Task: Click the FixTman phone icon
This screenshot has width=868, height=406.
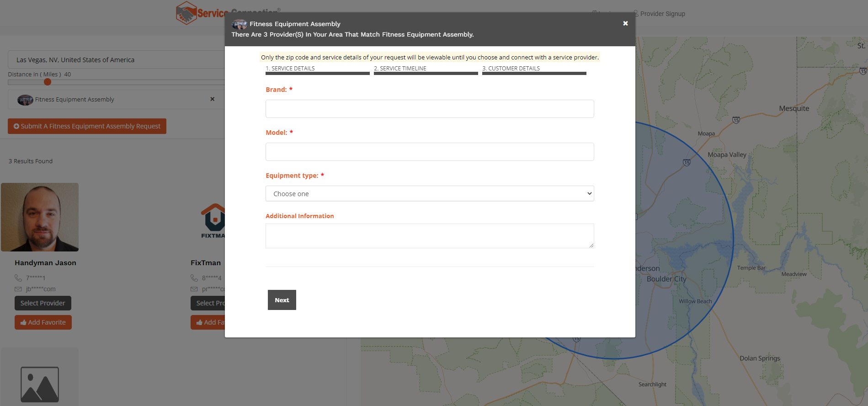Action: (194, 278)
